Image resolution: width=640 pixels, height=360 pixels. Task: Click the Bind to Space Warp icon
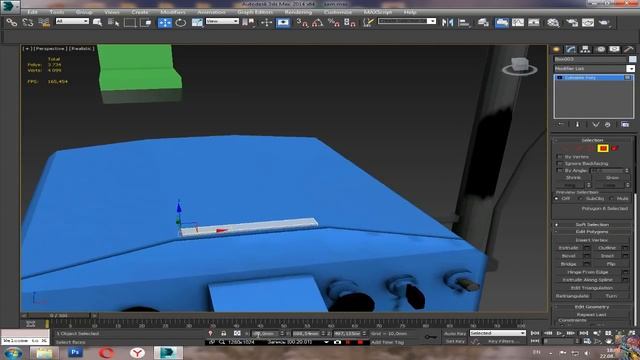pos(44,22)
